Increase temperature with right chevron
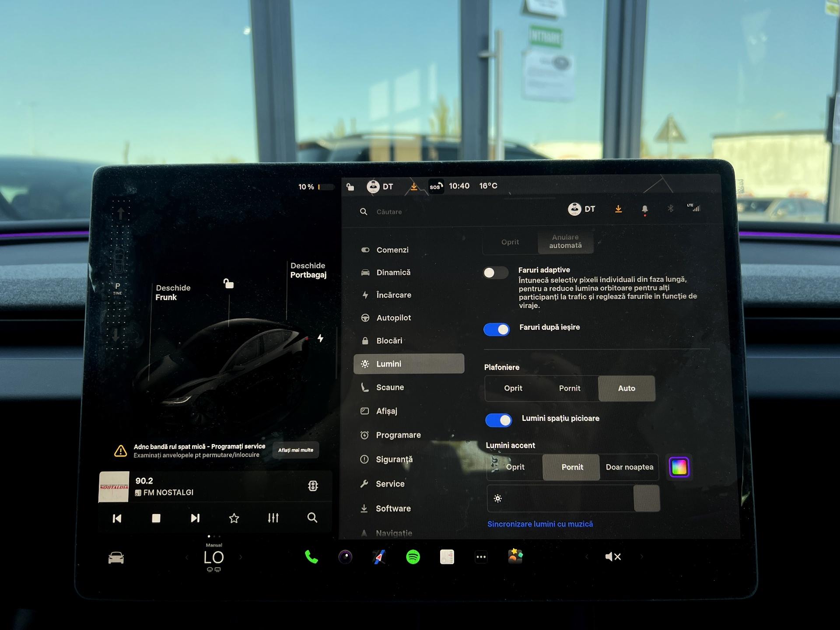Image resolution: width=840 pixels, height=630 pixels. 241,557
